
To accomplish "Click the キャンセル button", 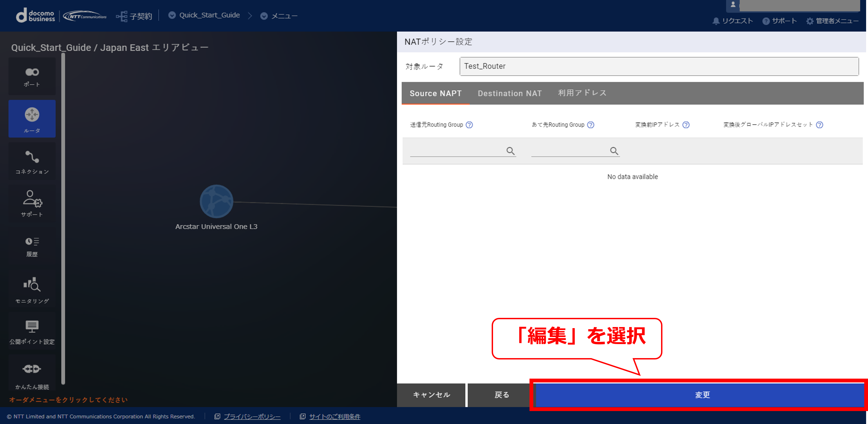I will point(431,395).
